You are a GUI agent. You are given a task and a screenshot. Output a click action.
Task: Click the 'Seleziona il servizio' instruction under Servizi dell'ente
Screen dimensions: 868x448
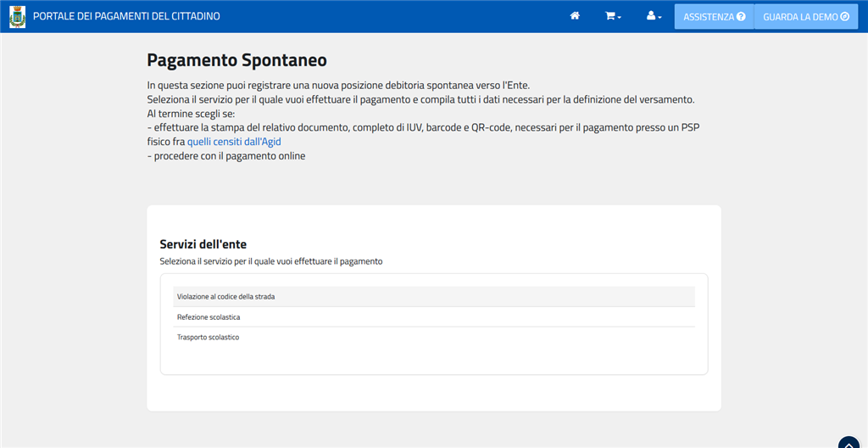pos(271,261)
